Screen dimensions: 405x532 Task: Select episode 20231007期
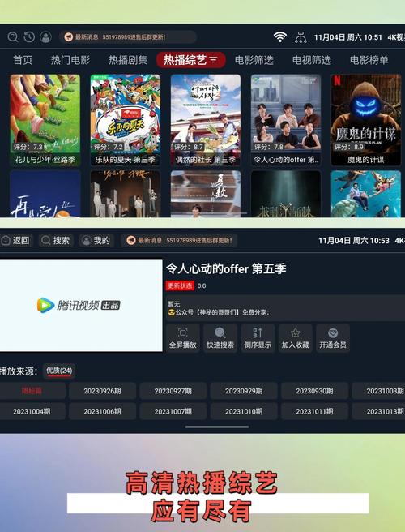click(173, 411)
